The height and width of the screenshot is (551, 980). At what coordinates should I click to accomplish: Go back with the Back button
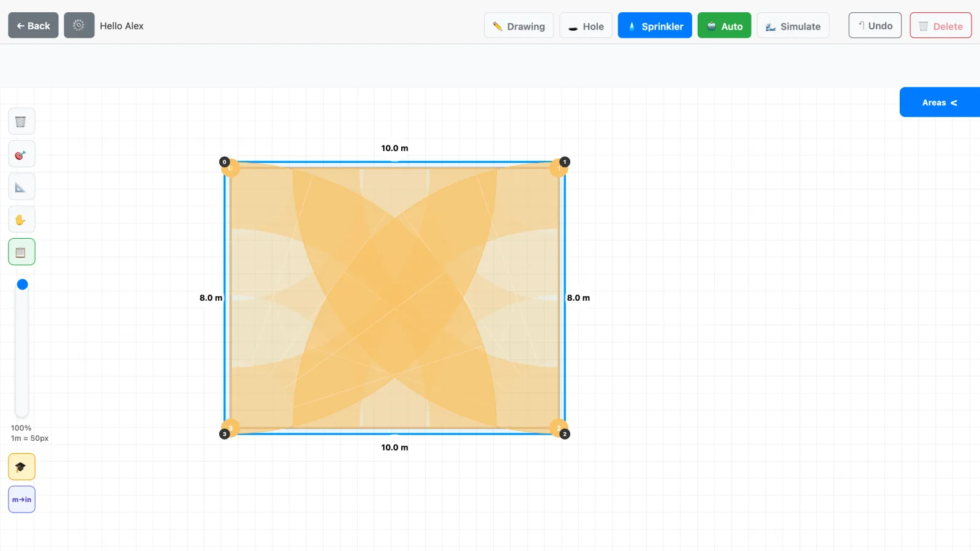coord(33,25)
